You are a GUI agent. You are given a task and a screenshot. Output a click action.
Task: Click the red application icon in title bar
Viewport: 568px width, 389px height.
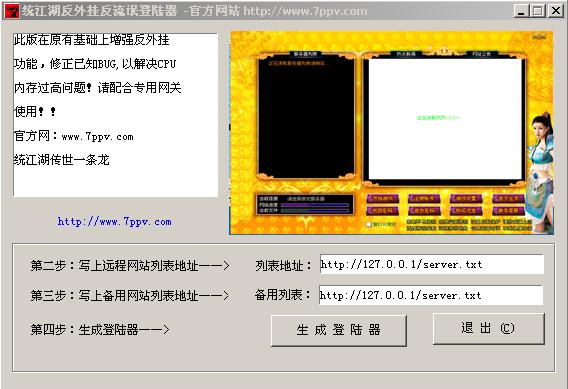tap(11, 11)
